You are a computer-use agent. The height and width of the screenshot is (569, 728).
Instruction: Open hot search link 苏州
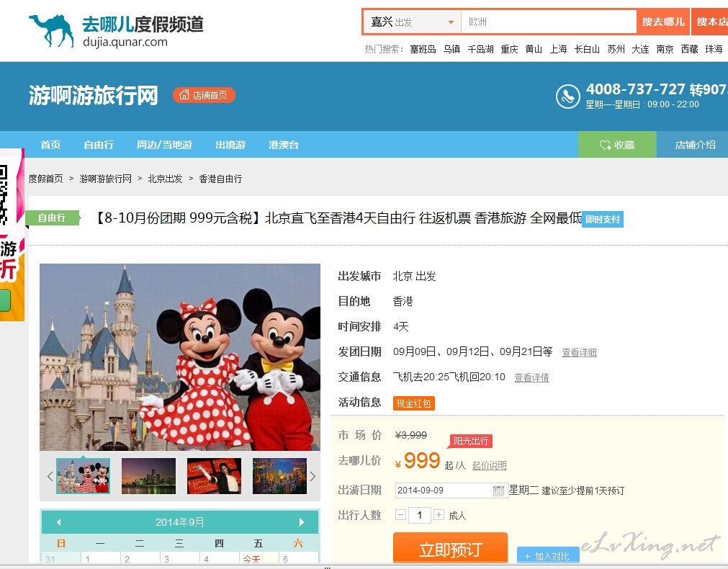point(616,49)
